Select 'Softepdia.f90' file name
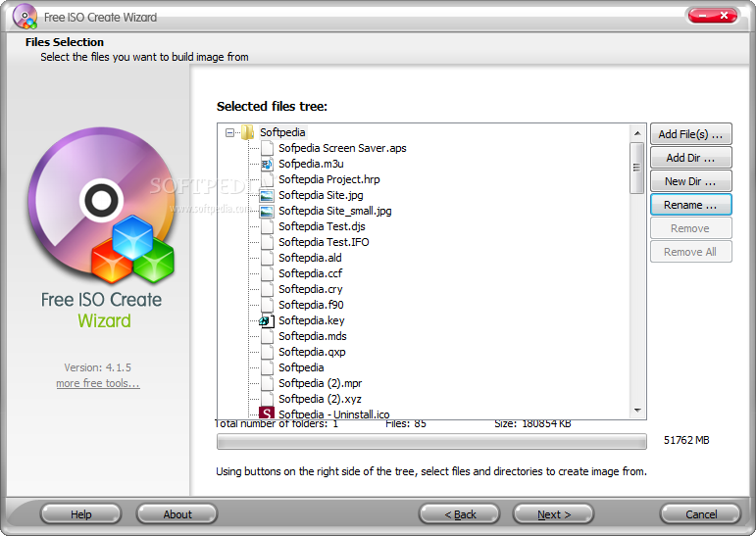Image resolution: width=756 pixels, height=536 pixels. (311, 305)
